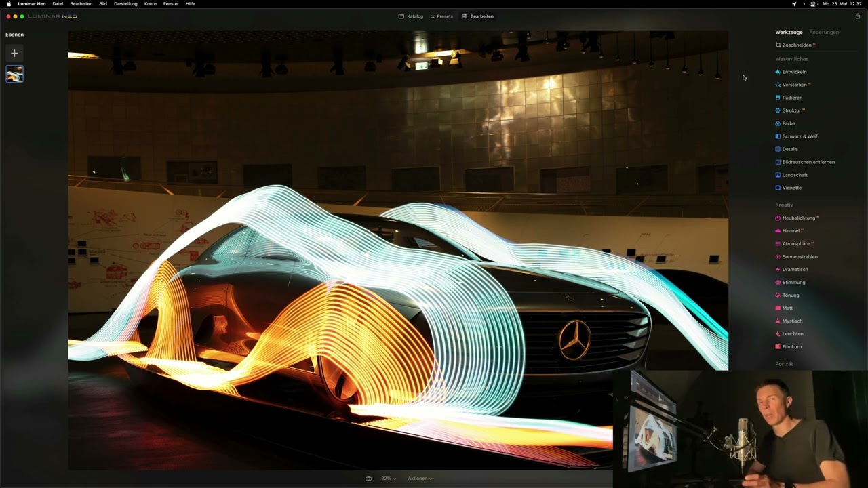Screen dimensions: 868x488
Task: Click the Verstärken AI tool icon
Action: (x=778, y=85)
